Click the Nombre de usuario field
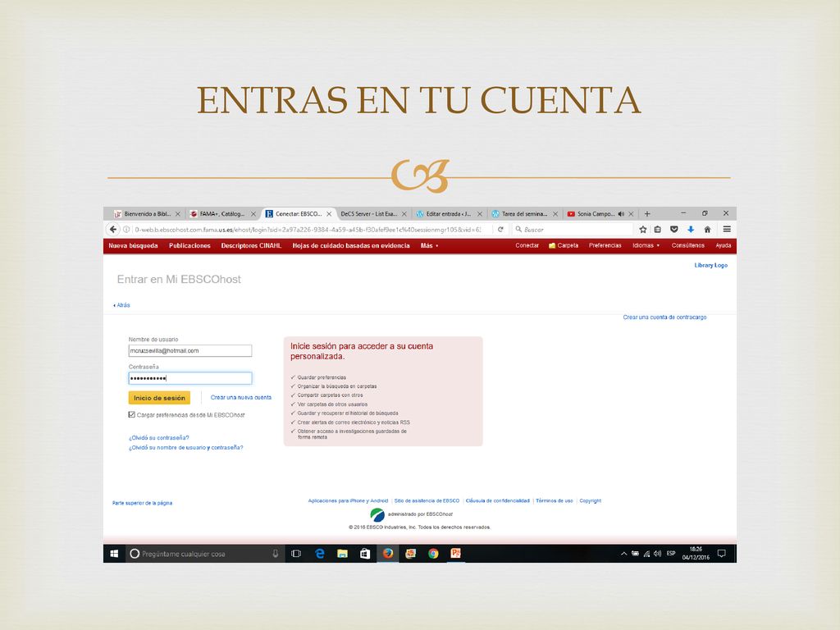The width and height of the screenshot is (840, 630). coord(190,351)
